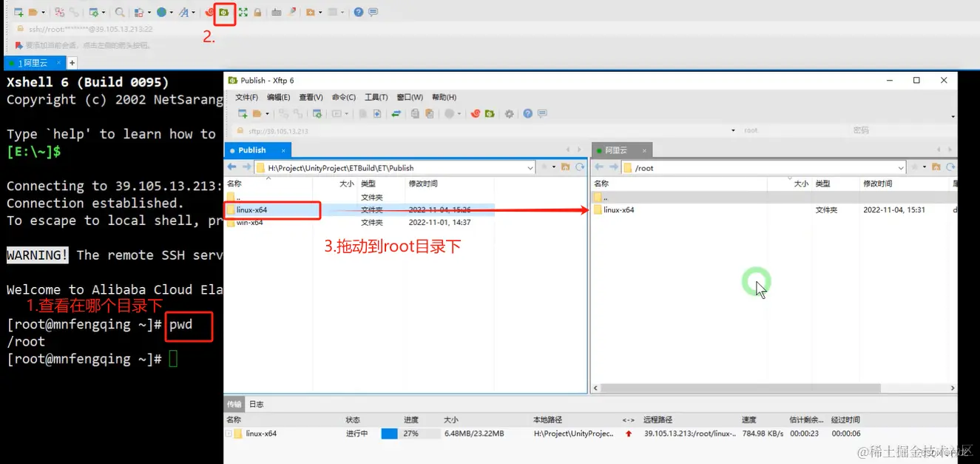Click the green-blue sync arrows icon in Xftp
This screenshot has width=980, height=464.
396,114
